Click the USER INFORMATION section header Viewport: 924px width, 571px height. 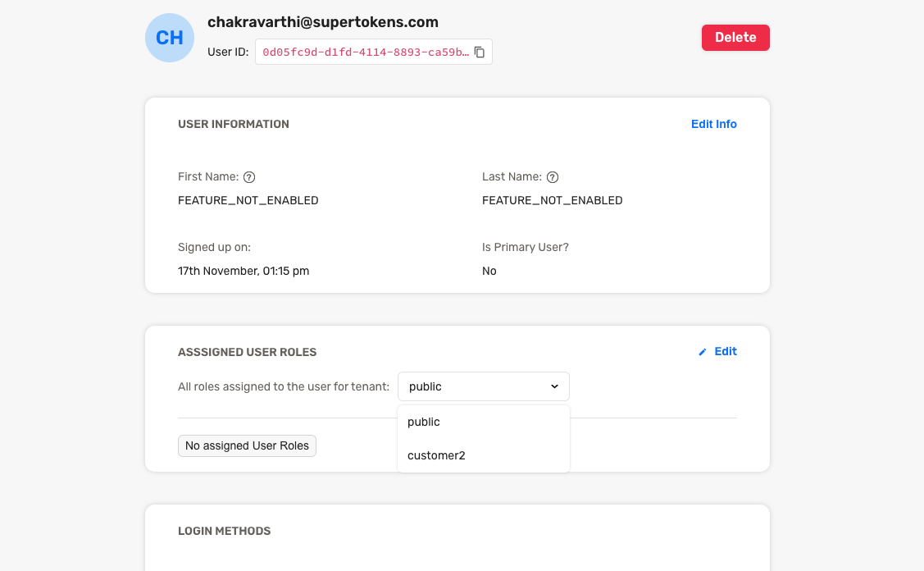234,124
